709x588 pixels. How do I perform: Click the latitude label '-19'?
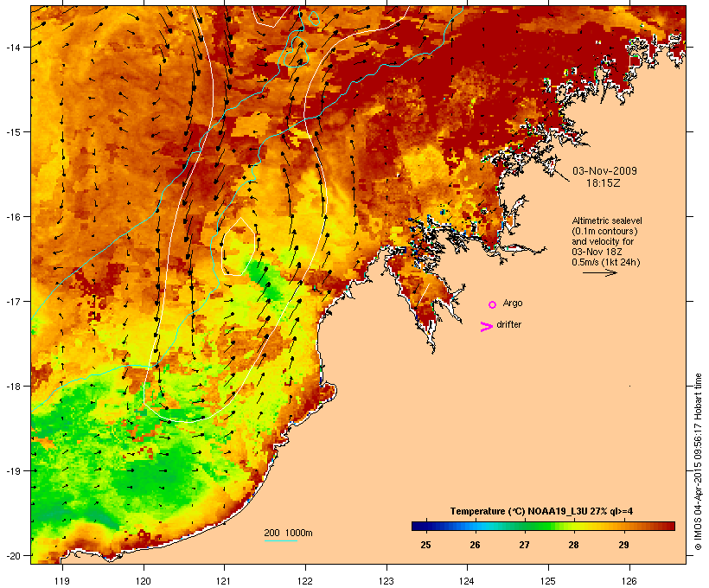coord(13,471)
